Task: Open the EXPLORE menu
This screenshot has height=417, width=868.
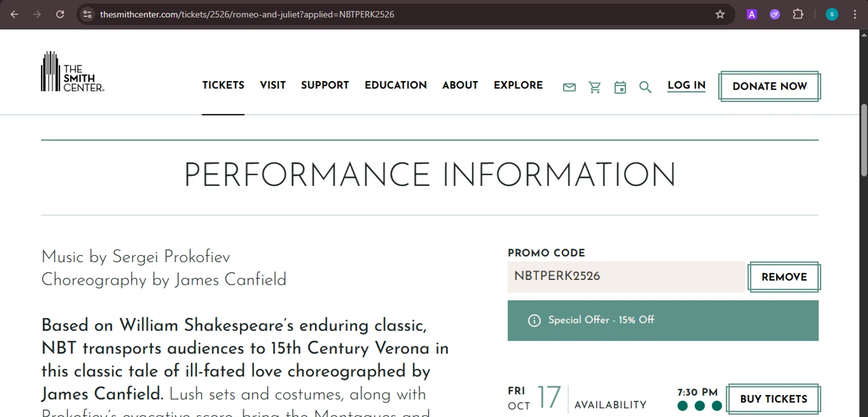Action: (518, 85)
